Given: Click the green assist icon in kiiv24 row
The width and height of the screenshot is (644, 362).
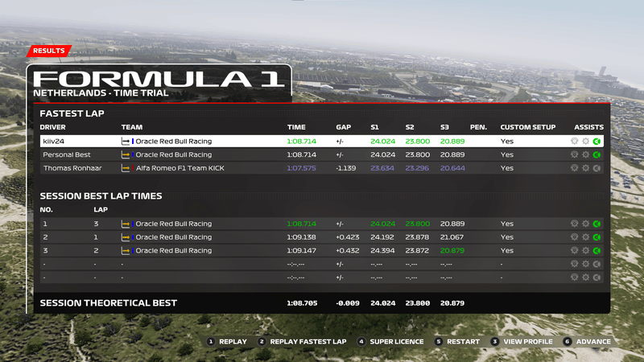Looking at the screenshot, I should point(597,142).
